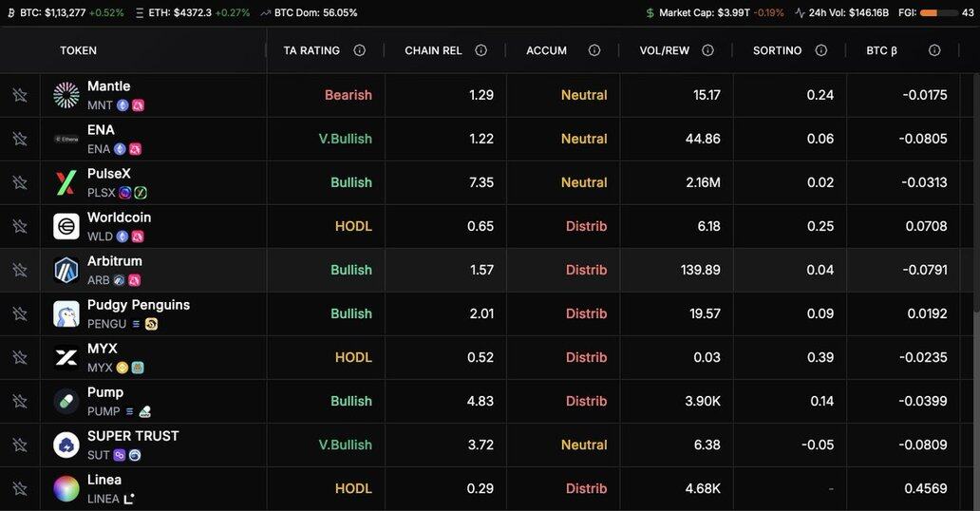Click the PulseX token logo

(66, 182)
